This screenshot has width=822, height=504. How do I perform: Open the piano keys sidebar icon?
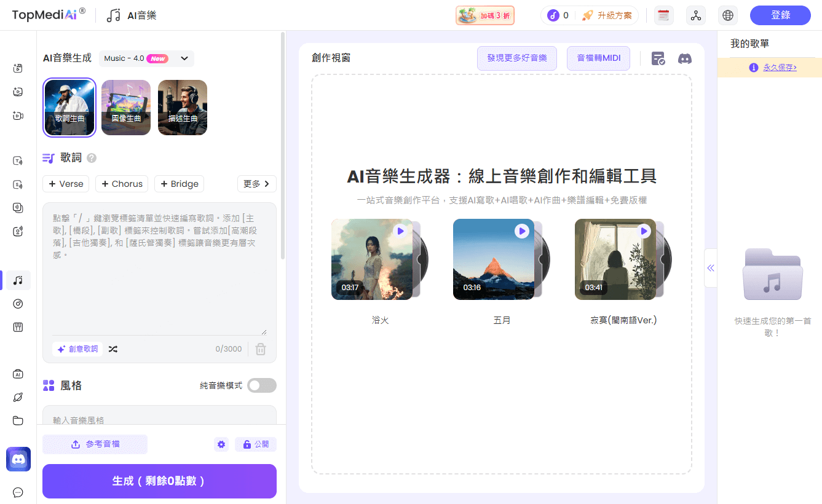pyautogui.click(x=18, y=327)
